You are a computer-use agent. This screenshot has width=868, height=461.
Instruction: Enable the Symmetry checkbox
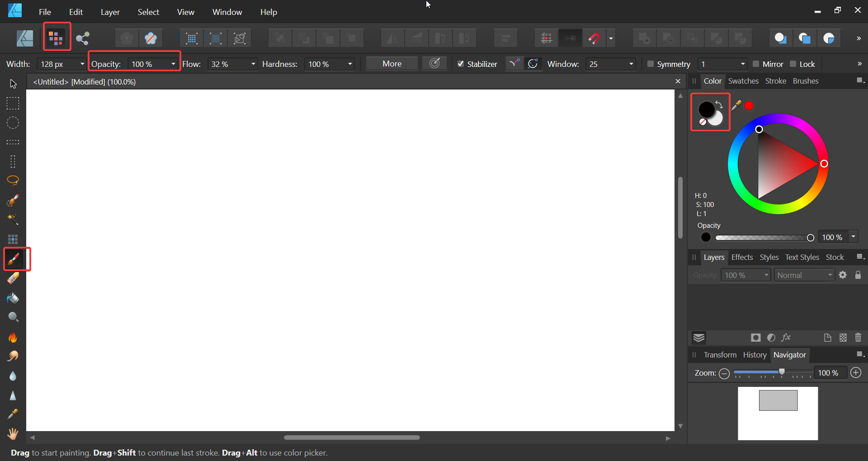point(651,64)
